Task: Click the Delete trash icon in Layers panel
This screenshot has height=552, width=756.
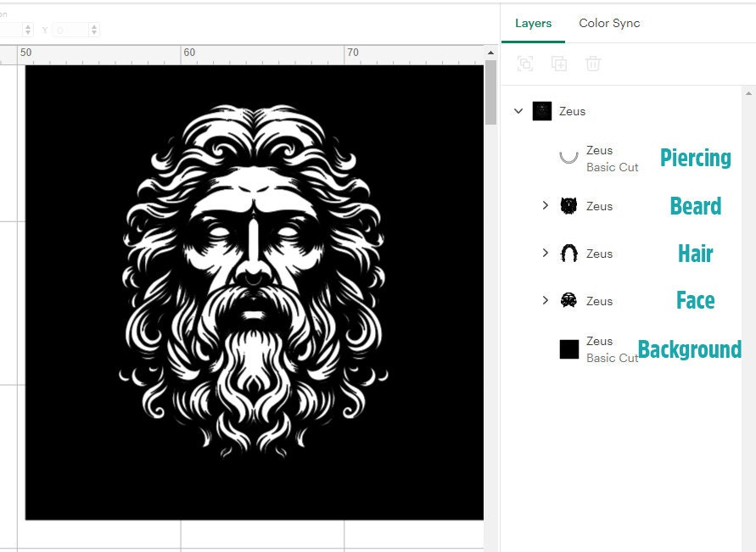Action: pyautogui.click(x=593, y=64)
